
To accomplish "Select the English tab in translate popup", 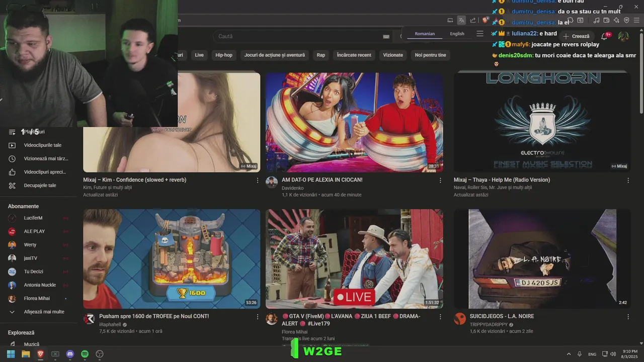I will pos(457,34).
